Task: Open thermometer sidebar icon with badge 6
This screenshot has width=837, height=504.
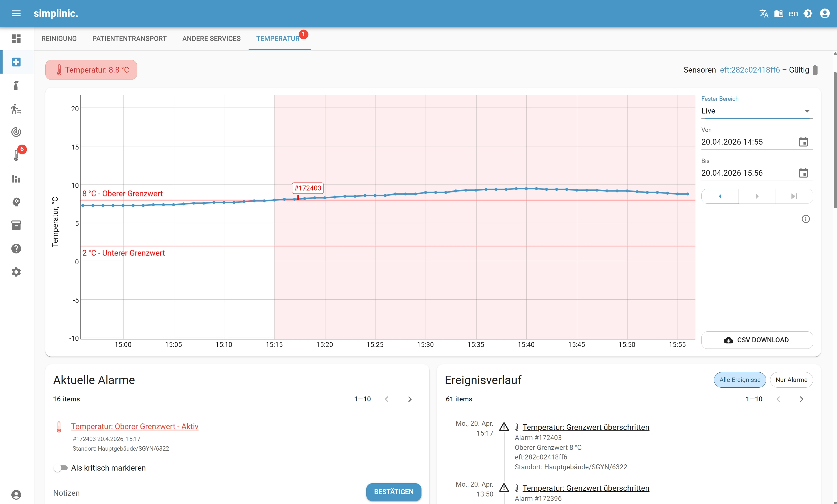Action: pyautogui.click(x=16, y=155)
